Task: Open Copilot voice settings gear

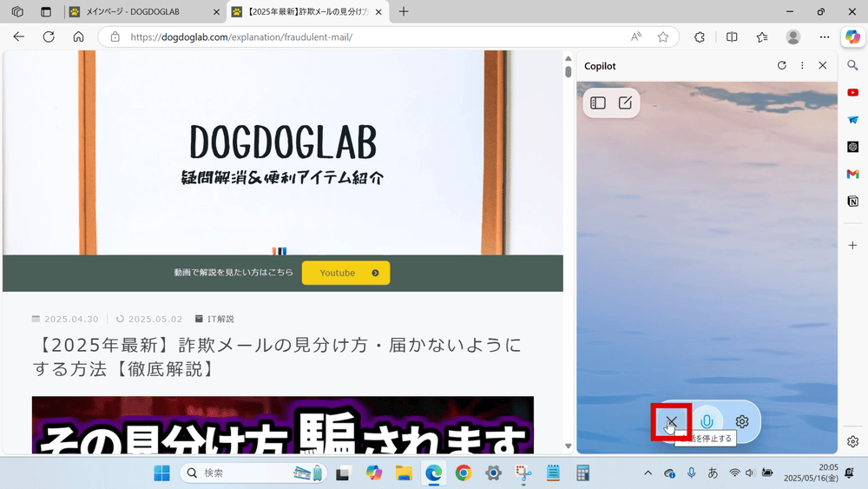Action: (x=742, y=422)
